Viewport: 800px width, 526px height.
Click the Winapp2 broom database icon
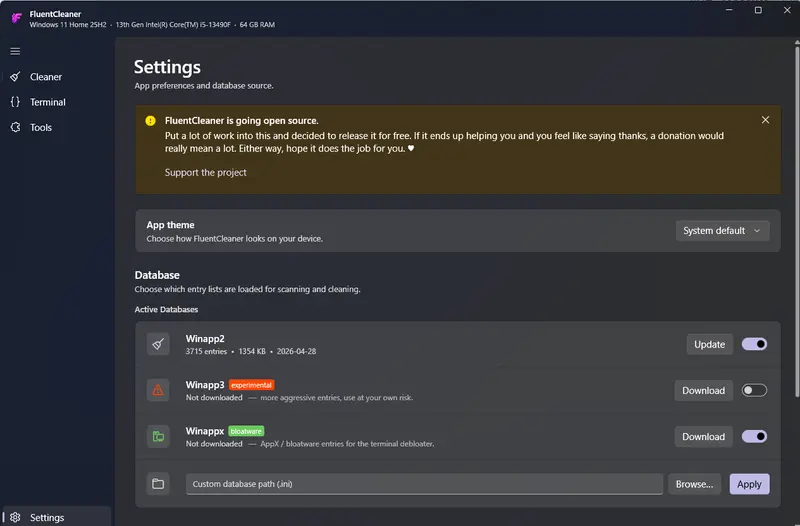158,344
